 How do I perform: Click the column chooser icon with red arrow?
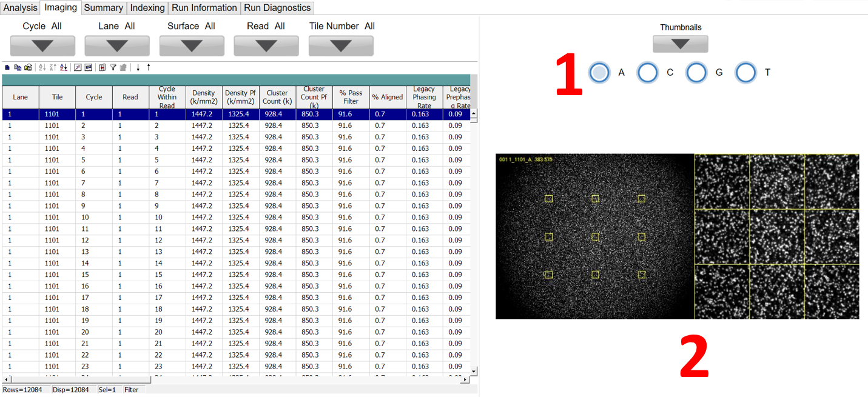[x=102, y=67]
